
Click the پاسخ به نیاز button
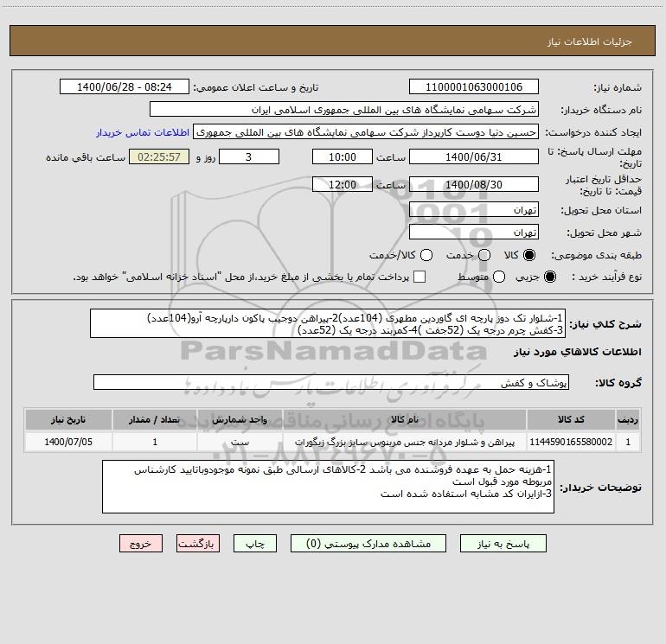pos(503,544)
